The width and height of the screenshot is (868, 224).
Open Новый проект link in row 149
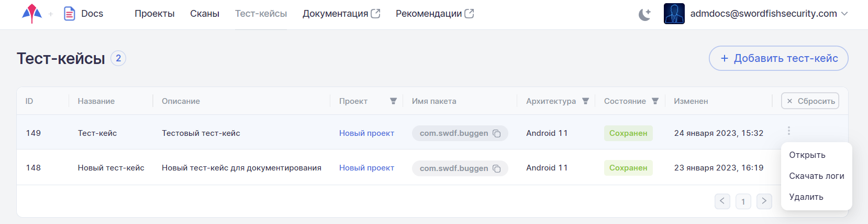pos(366,133)
